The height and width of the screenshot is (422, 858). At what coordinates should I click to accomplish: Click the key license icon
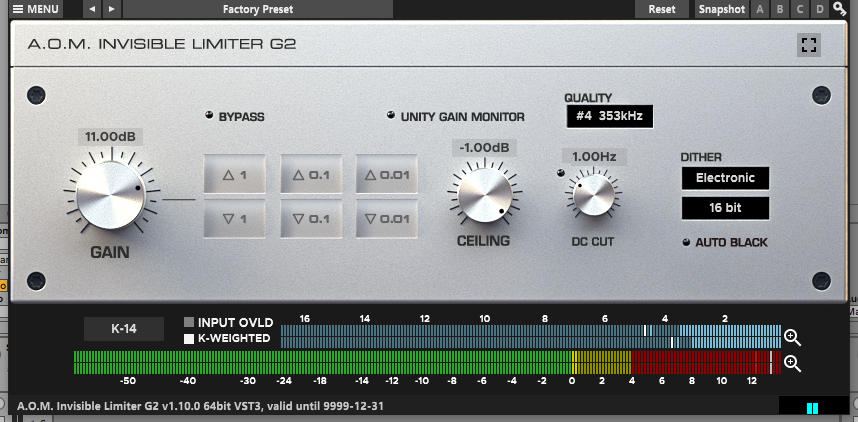839,8
